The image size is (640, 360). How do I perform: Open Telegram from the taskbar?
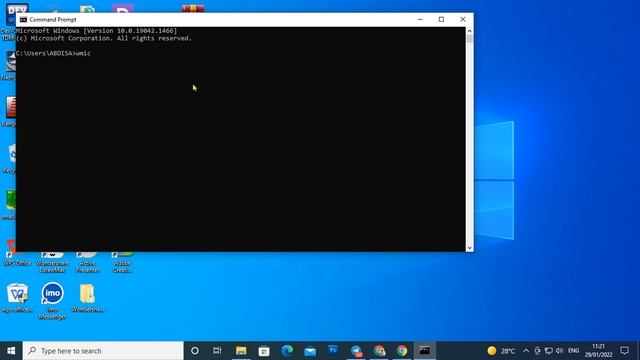pos(356,351)
